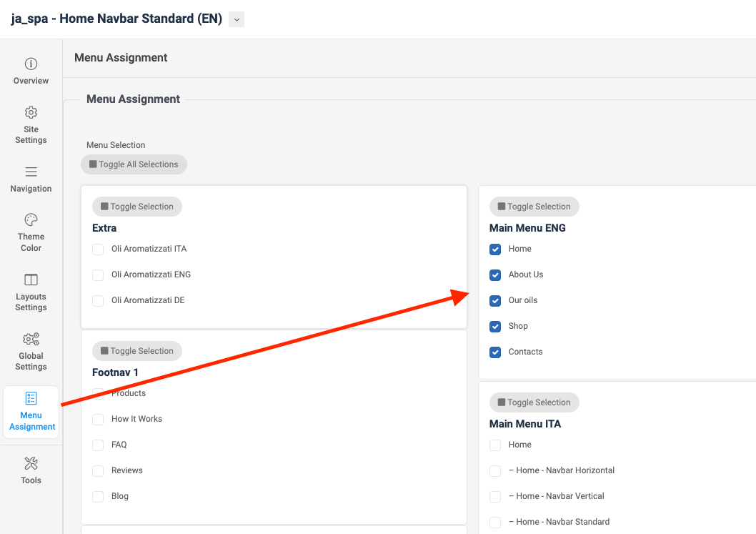Screen dimensions: 756x534
Task: Select the Menu Assignment list icon
Action: 31,399
